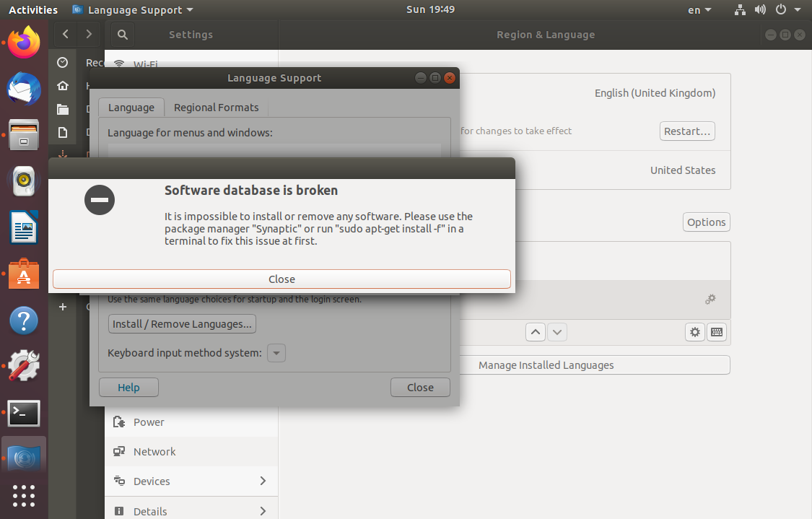The image size is (812, 519).
Task: Open Recent in the file manager sidebar
Action: click(63, 63)
